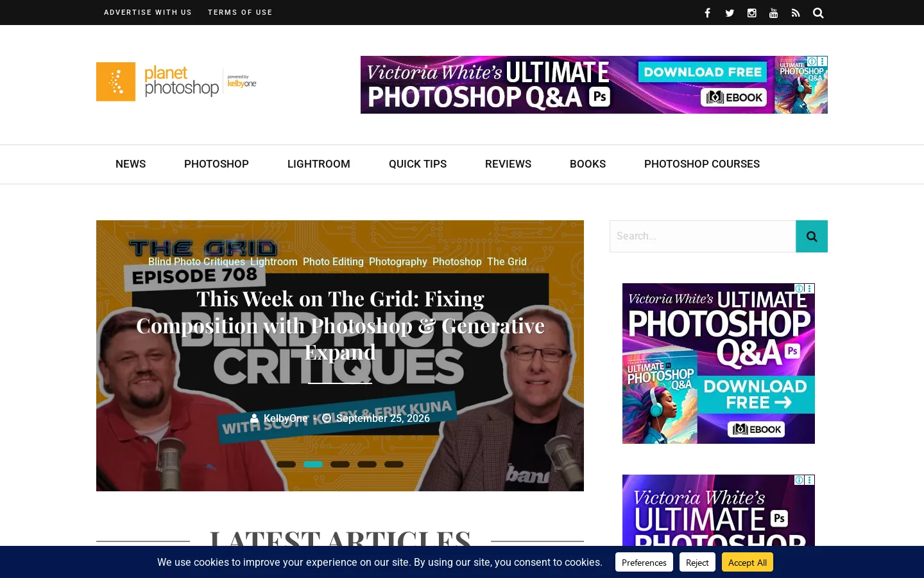Click sidebar Download Free Q&A ad
Viewport: 924px width, 578px height.
(719, 363)
